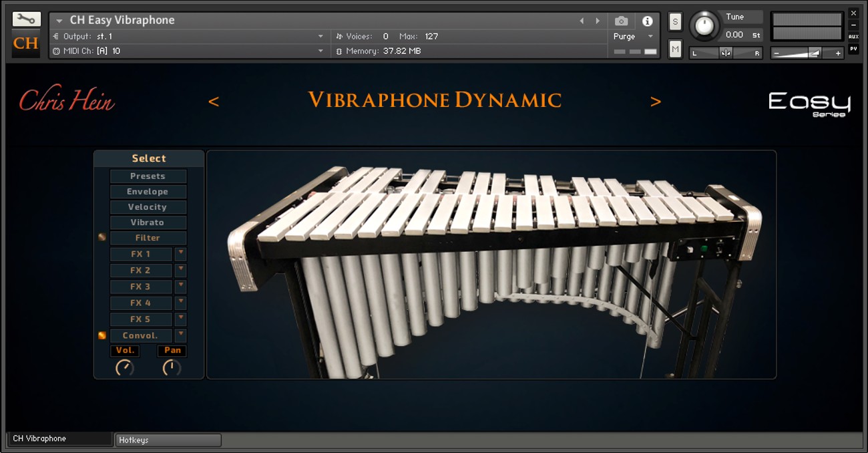Switch to the CH Vibraphone tab
Screen dimensions: 868x453
click(x=59, y=439)
